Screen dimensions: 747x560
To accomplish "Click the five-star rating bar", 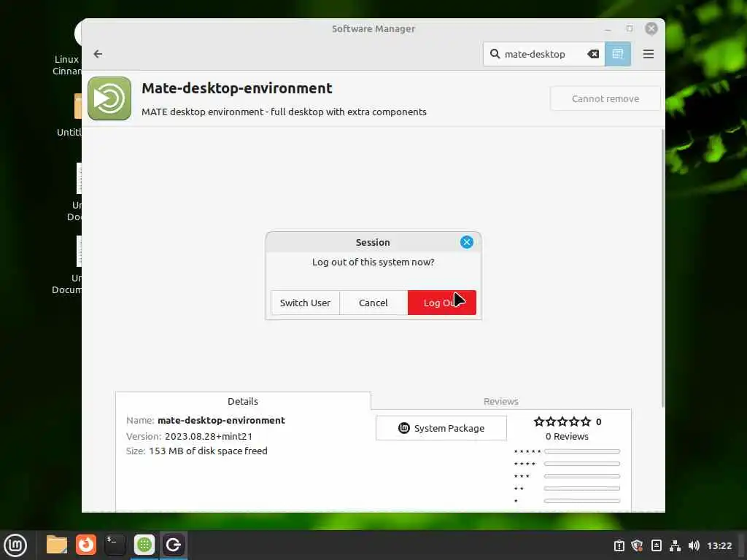I will click(x=581, y=451).
